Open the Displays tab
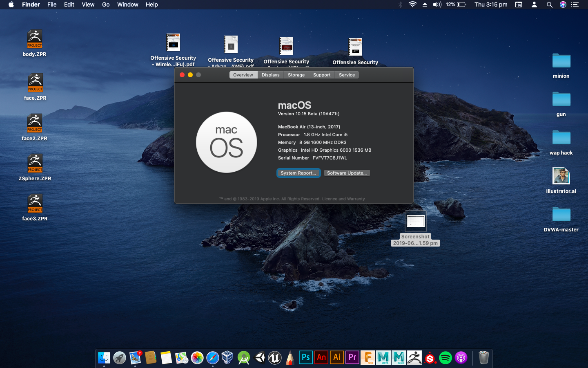 point(270,75)
